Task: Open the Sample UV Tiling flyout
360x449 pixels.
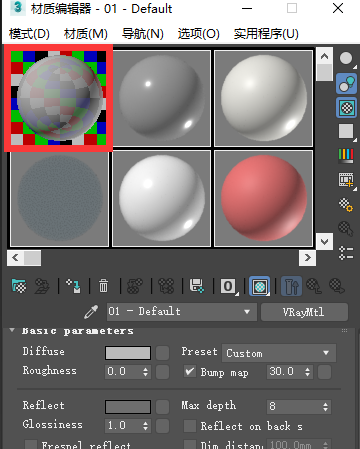Action: [347, 131]
